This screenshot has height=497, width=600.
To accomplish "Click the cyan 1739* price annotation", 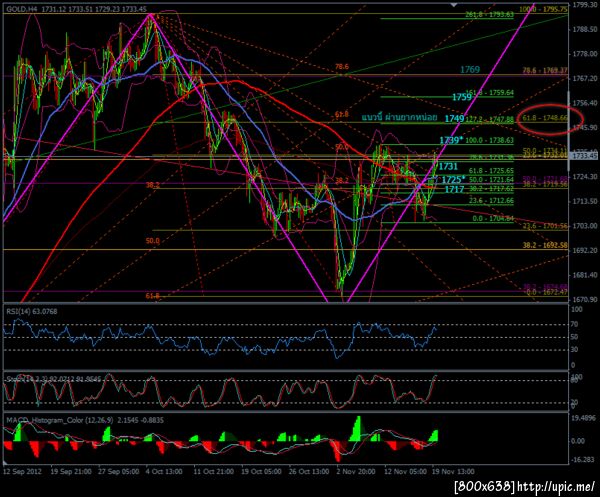I will (x=451, y=140).
